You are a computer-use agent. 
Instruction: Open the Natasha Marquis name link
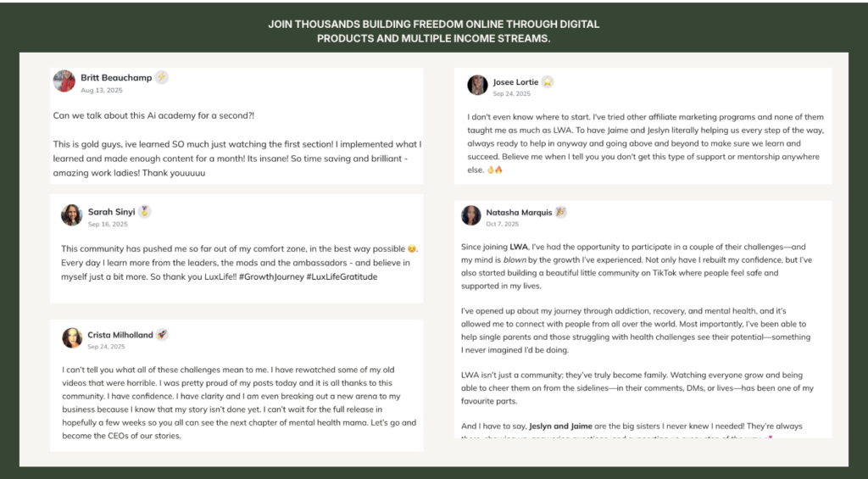(519, 212)
